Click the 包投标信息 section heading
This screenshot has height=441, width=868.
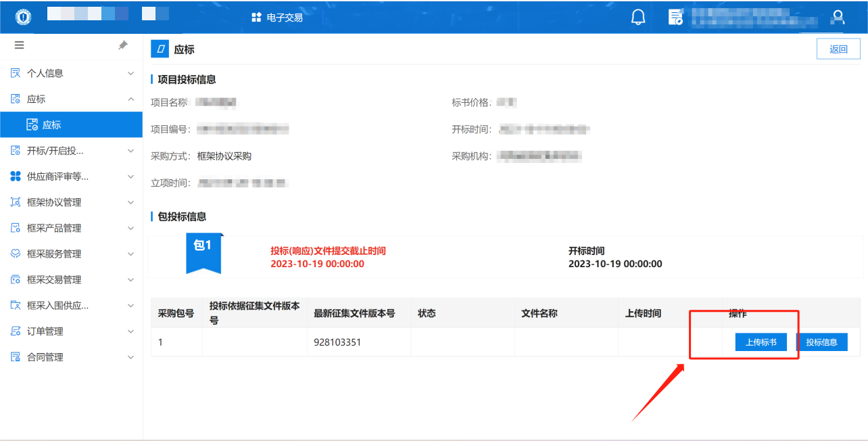pos(182,216)
